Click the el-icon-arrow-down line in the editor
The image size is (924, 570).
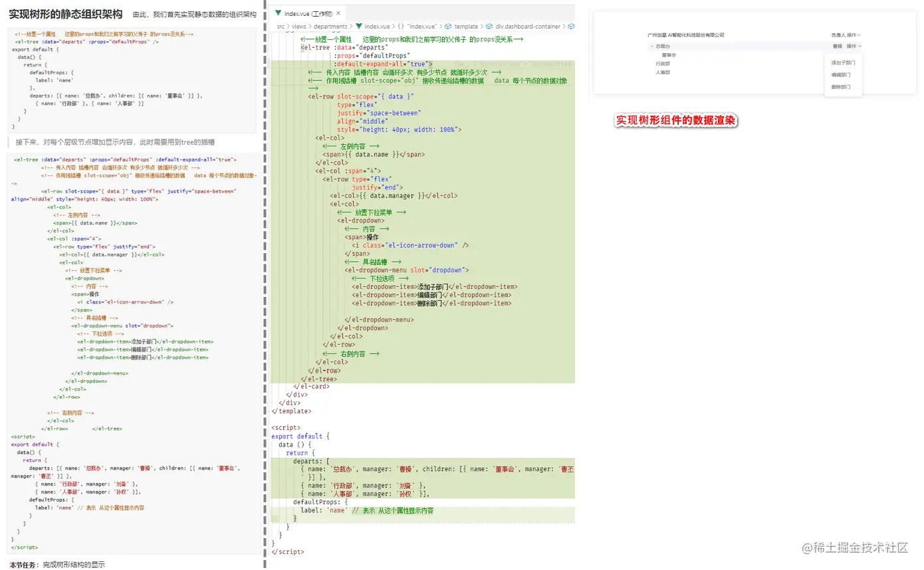tap(411, 245)
